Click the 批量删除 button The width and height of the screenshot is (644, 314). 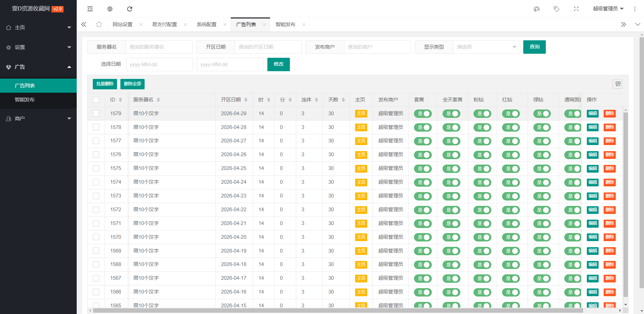105,84
